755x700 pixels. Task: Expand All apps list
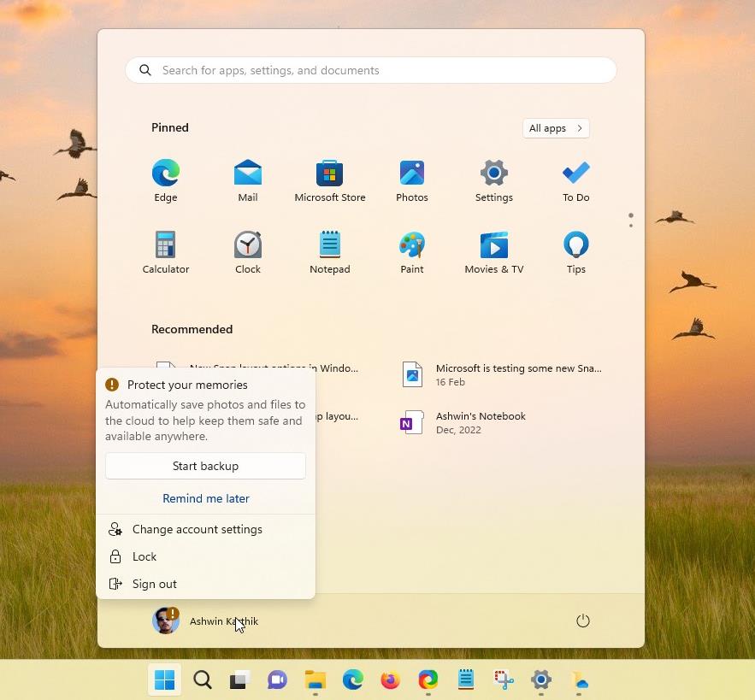[556, 128]
